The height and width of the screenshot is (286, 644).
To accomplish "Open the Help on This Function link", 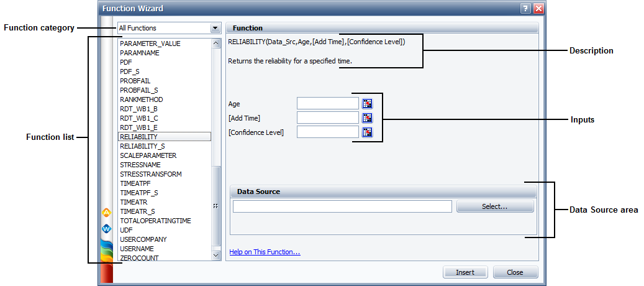I will (x=265, y=252).
